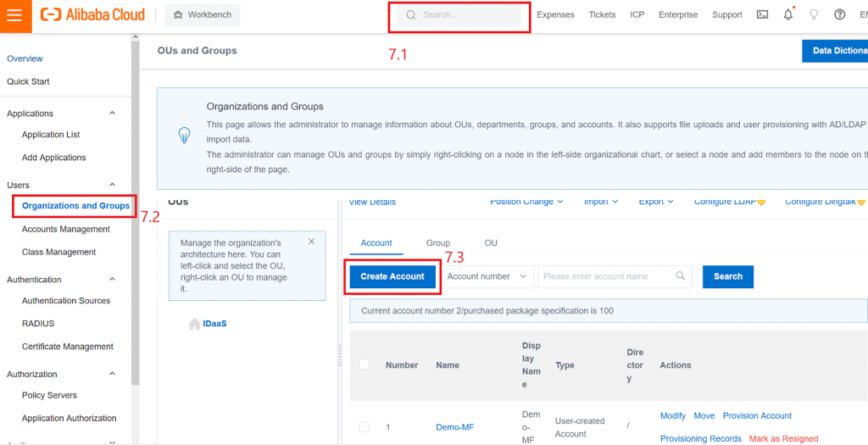The width and height of the screenshot is (868, 445).
Task: Click the sidebar vertical scrollbar
Action: [x=136, y=213]
